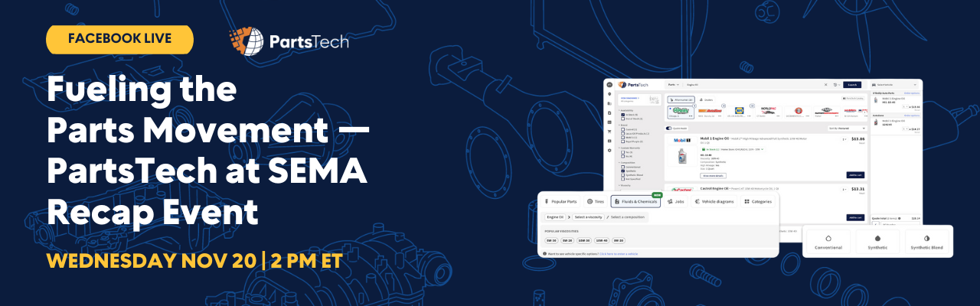
Task: Click the shopping cart sidebar icon
Action: point(609,131)
